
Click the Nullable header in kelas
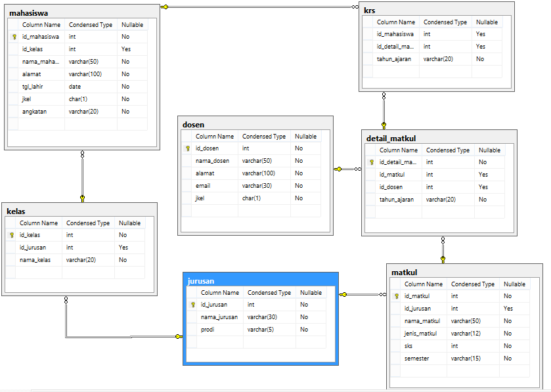pos(129,223)
